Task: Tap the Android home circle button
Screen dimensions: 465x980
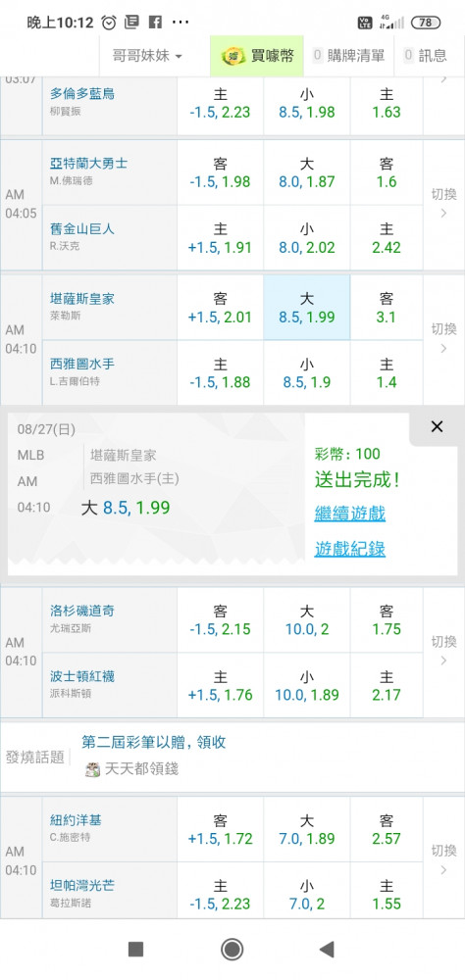Action: [x=232, y=950]
